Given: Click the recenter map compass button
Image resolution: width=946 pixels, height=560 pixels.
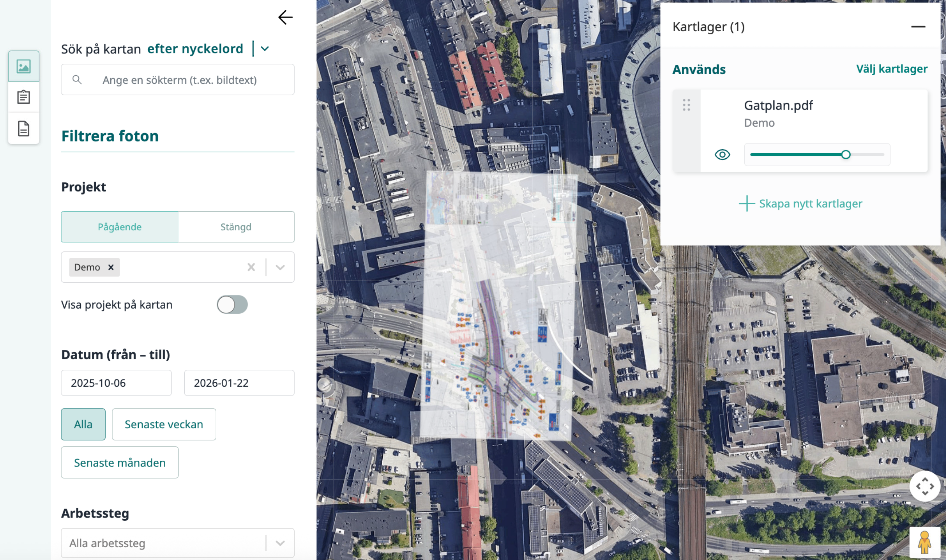Looking at the screenshot, I should pos(925,486).
